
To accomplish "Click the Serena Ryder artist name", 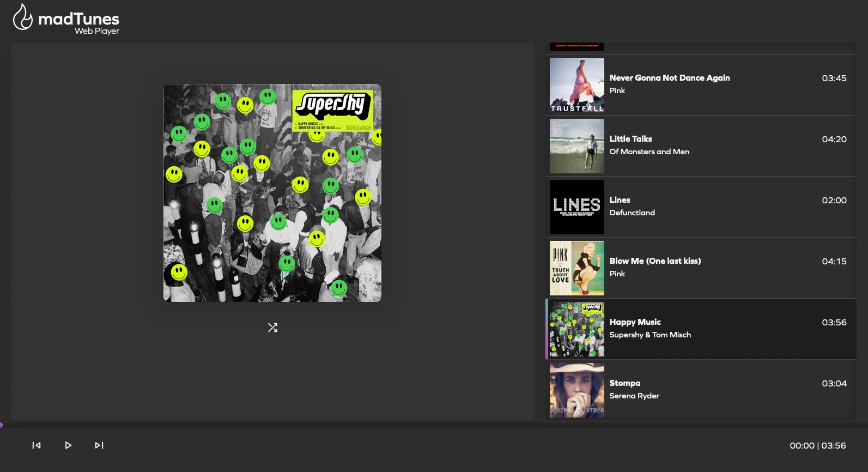I will 634,396.
